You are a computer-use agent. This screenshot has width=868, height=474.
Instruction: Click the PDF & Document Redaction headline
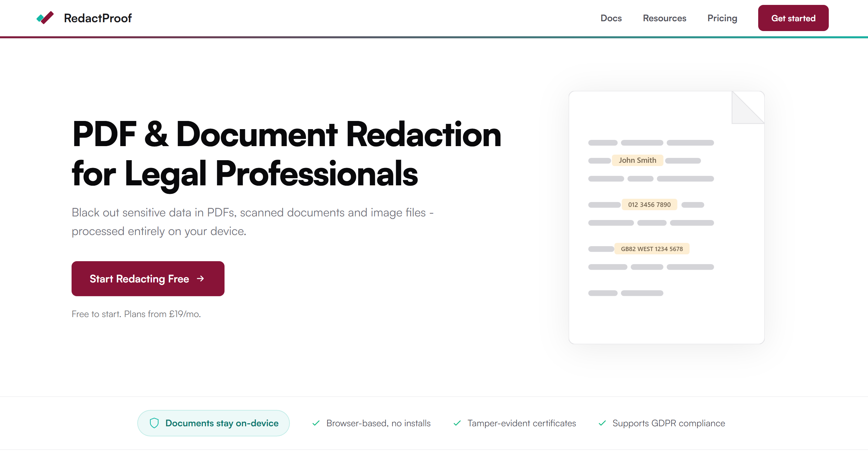tap(286, 154)
